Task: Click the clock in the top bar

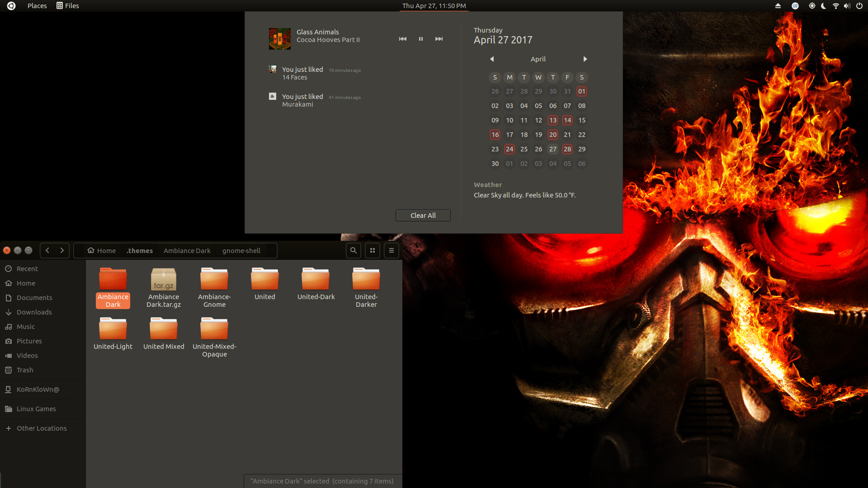Action: coord(434,6)
